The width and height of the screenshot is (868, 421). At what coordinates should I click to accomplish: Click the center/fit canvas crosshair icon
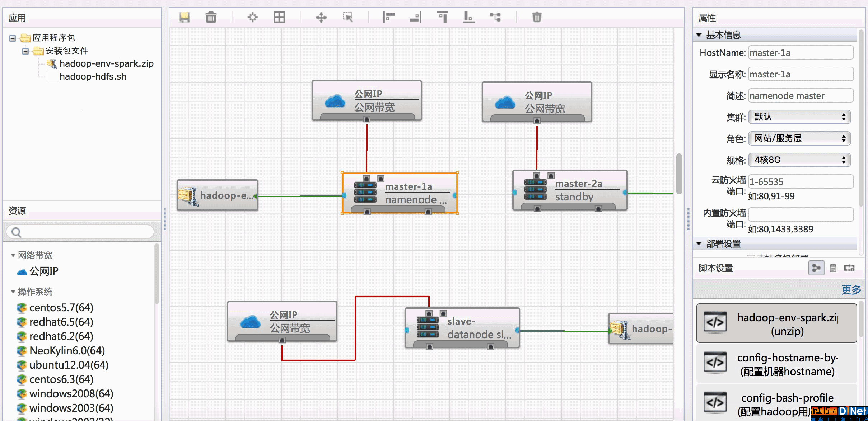[x=253, y=17]
